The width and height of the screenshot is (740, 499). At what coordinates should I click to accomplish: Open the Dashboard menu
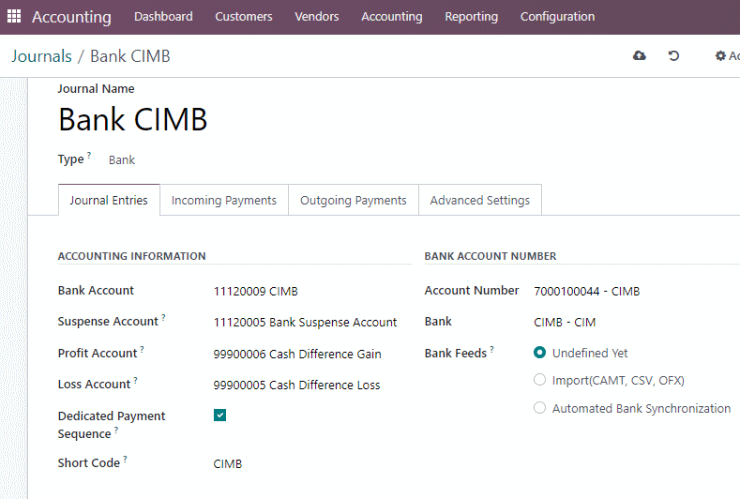click(x=163, y=17)
